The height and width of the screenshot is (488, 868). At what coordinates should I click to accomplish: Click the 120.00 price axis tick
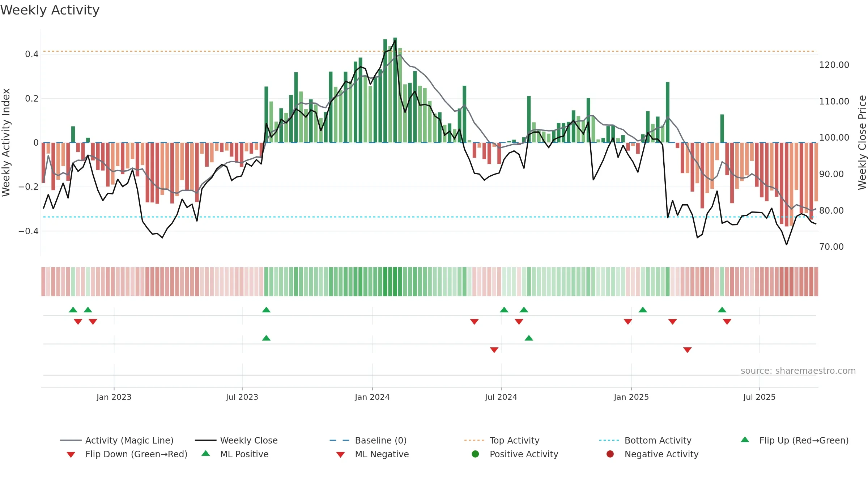pos(834,65)
